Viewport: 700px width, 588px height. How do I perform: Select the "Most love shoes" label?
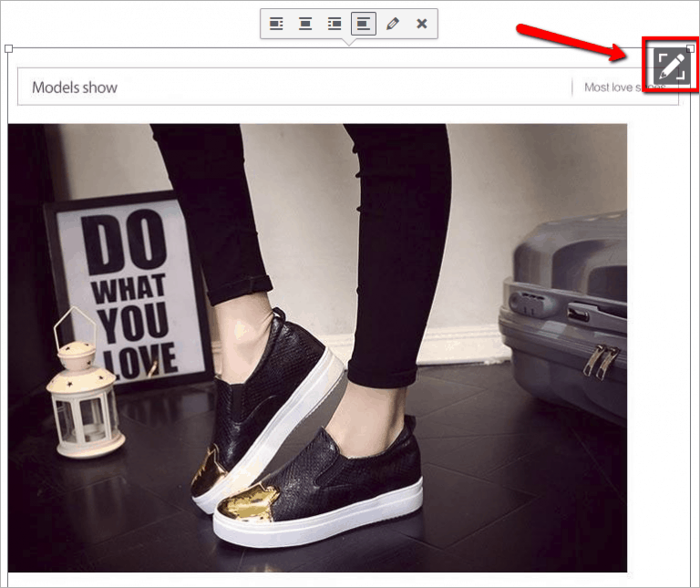620,88
